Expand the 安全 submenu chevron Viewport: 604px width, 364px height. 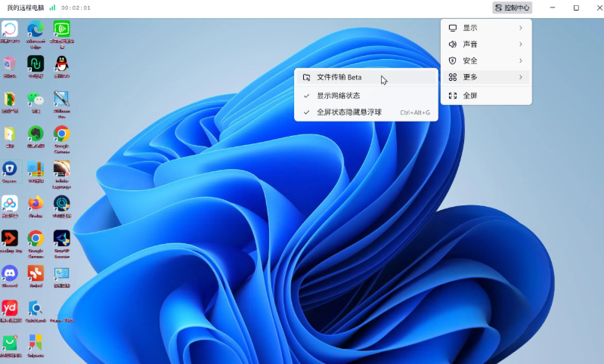[520, 61]
